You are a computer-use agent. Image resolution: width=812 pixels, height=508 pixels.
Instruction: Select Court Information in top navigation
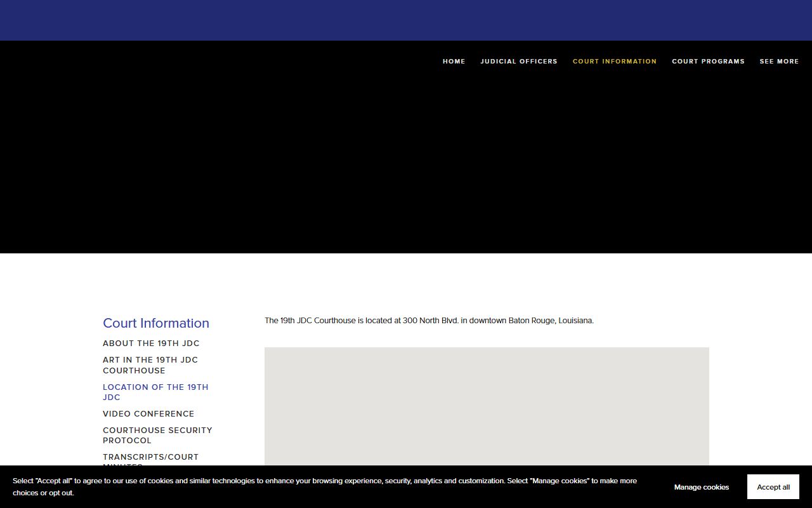[615, 62]
